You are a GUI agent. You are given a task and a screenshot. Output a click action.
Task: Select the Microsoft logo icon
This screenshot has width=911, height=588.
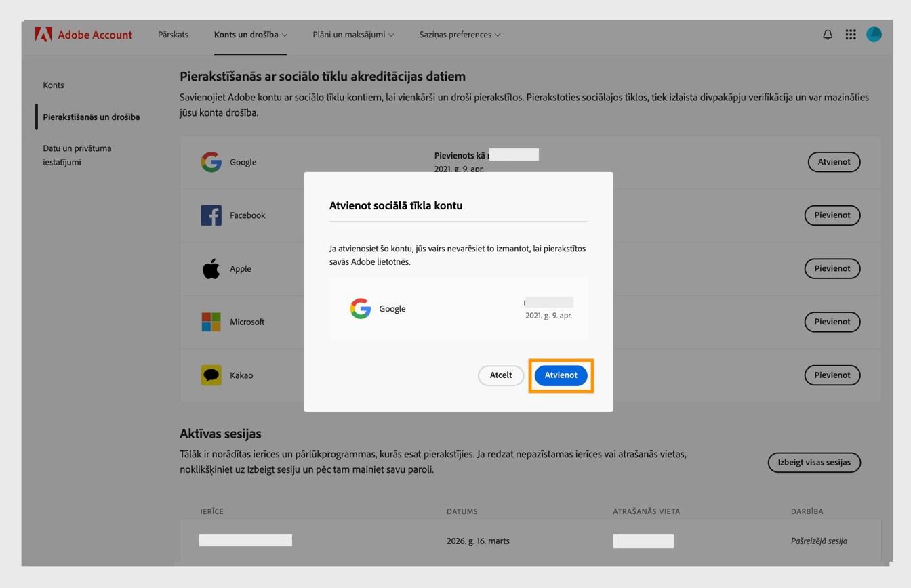211,322
